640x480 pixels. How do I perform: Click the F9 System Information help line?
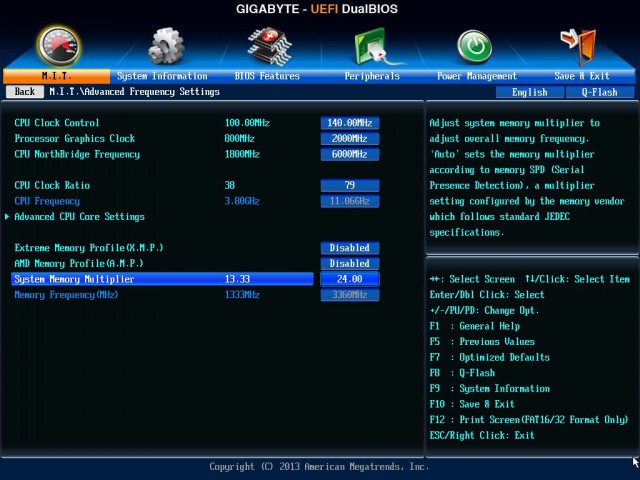coord(489,389)
